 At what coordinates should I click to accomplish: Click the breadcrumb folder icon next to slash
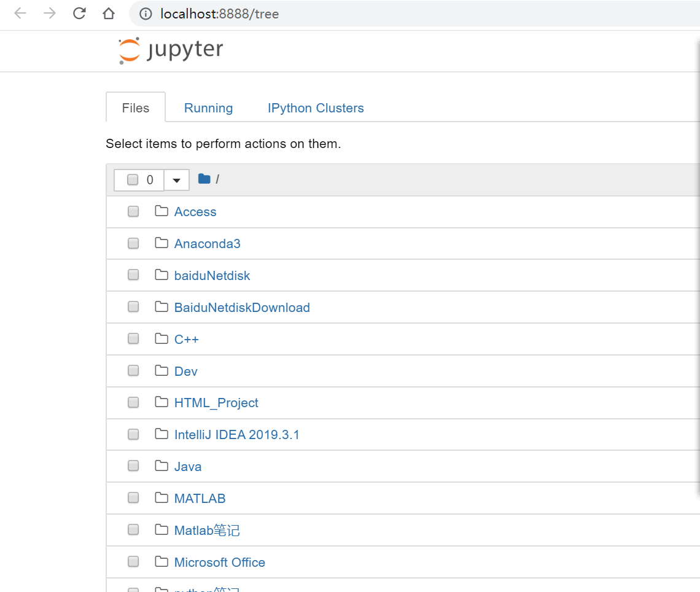click(x=203, y=178)
